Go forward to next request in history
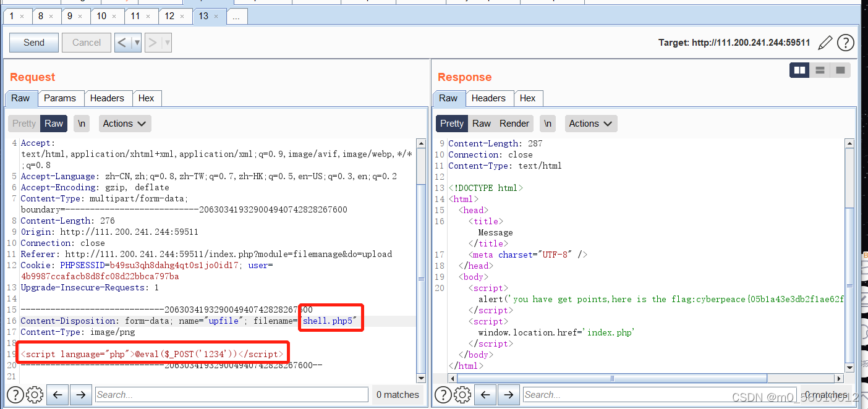The height and width of the screenshot is (409, 868). coord(153,43)
